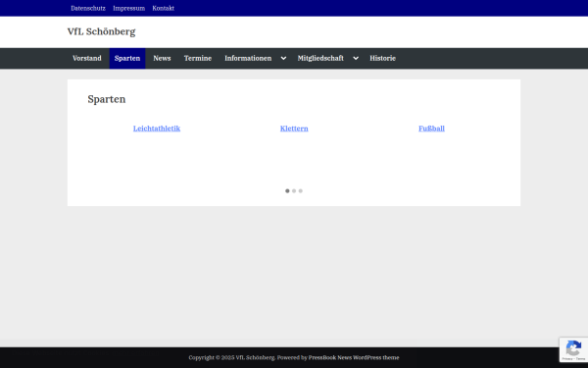The image size is (588, 368).
Task: Go to the Kontakt page
Action: [163, 8]
